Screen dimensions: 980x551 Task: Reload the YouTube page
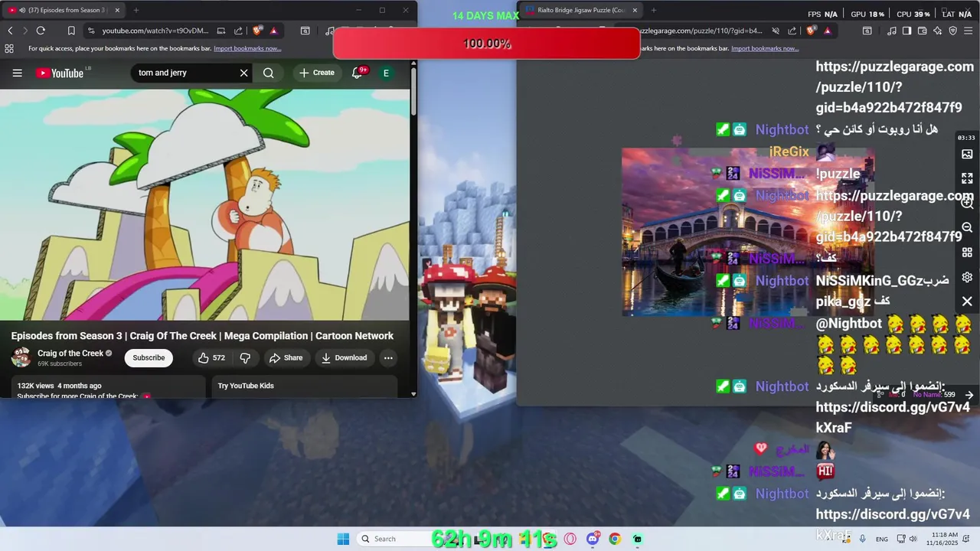[x=41, y=31]
